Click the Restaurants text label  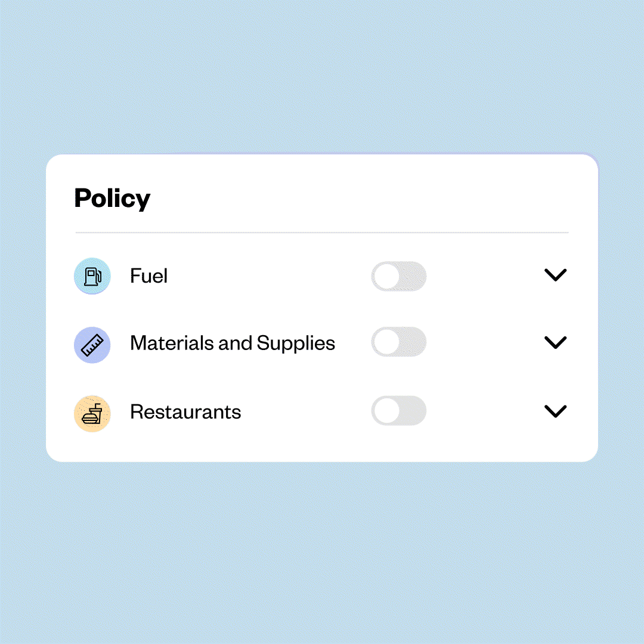coord(185,411)
